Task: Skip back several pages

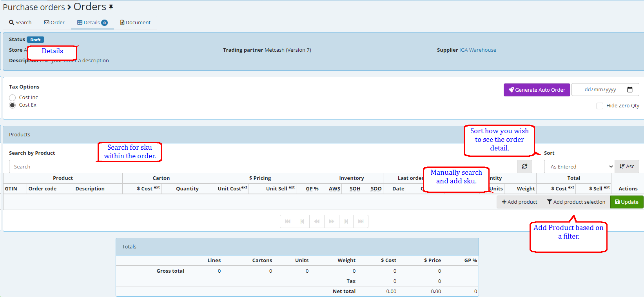Action: pos(317,221)
